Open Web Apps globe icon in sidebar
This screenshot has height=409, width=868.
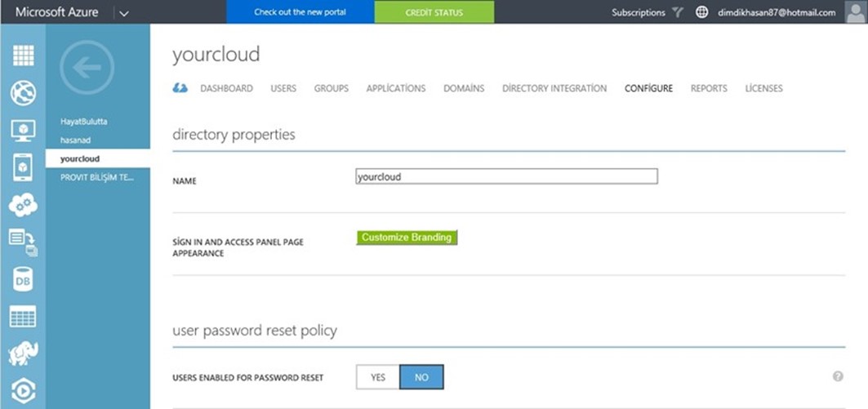click(23, 93)
